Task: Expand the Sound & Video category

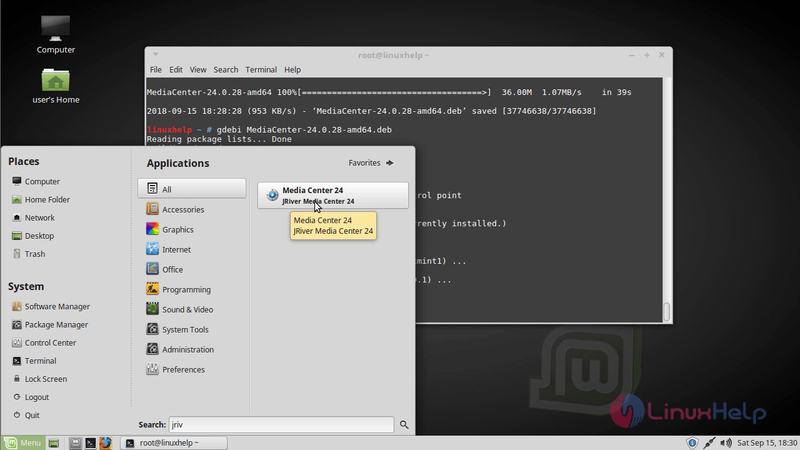Action: point(187,310)
